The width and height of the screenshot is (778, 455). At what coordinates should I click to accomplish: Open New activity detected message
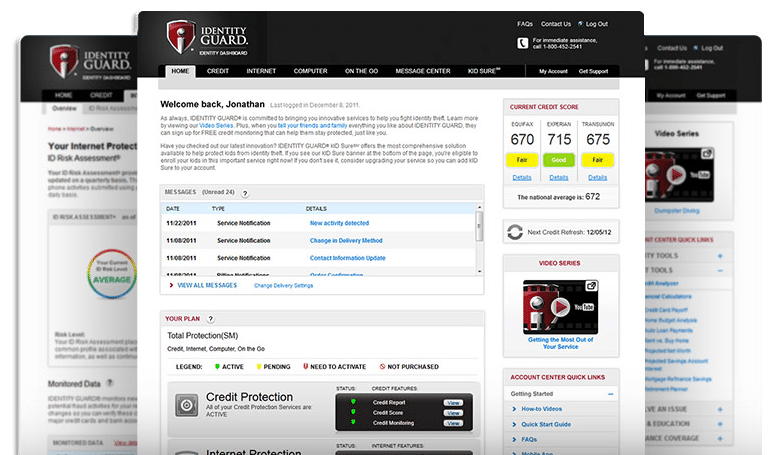[x=339, y=223]
